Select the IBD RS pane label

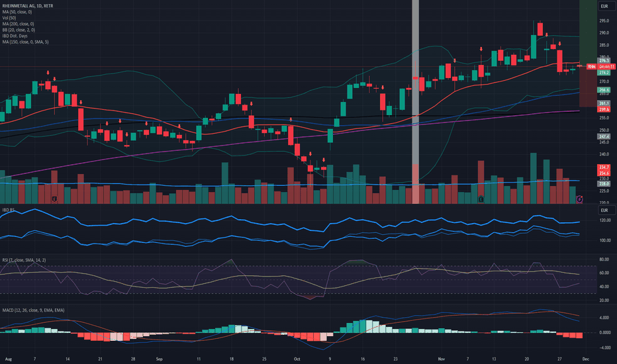pos(8,210)
